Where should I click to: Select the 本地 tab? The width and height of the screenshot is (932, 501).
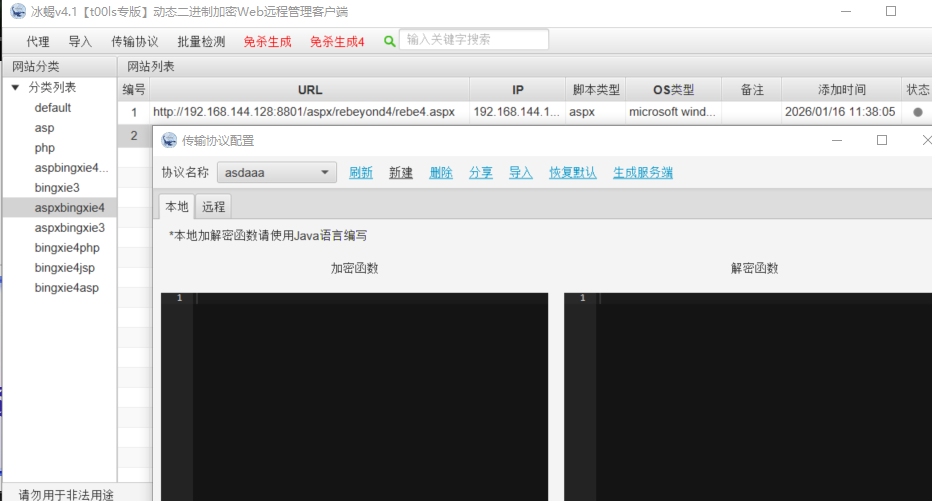[176, 207]
